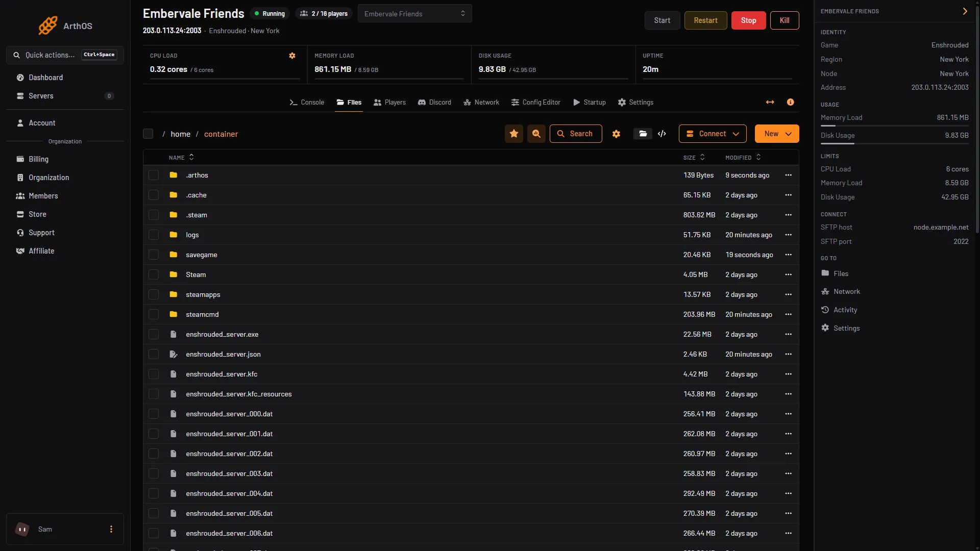This screenshot has height=551, width=980.
Task: Click the Kill button
Action: pos(785,20)
